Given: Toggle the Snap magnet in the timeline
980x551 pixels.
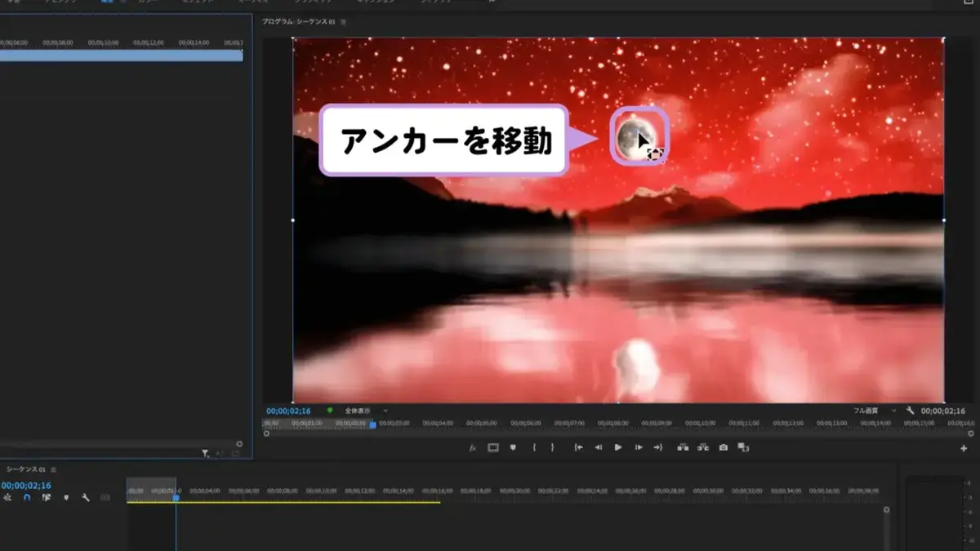Looking at the screenshot, I should [27, 496].
